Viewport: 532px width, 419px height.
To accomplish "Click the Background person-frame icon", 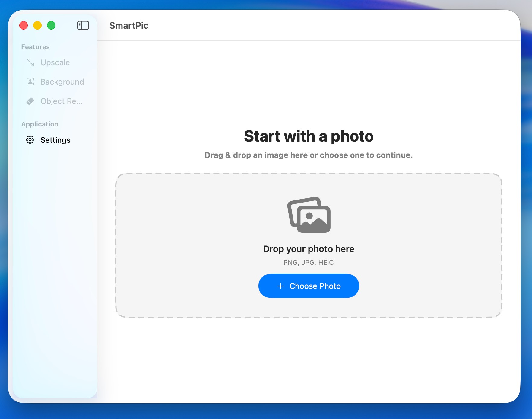I will [x=30, y=82].
